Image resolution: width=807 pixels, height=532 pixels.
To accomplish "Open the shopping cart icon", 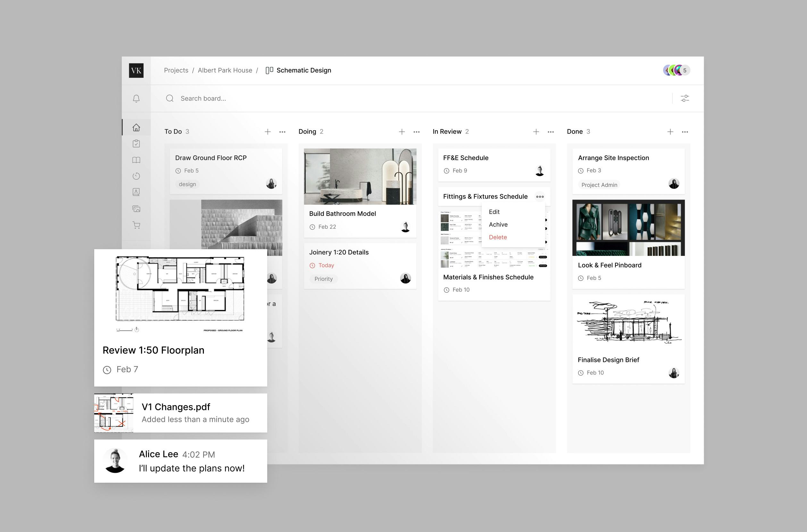I will coord(136,225).
